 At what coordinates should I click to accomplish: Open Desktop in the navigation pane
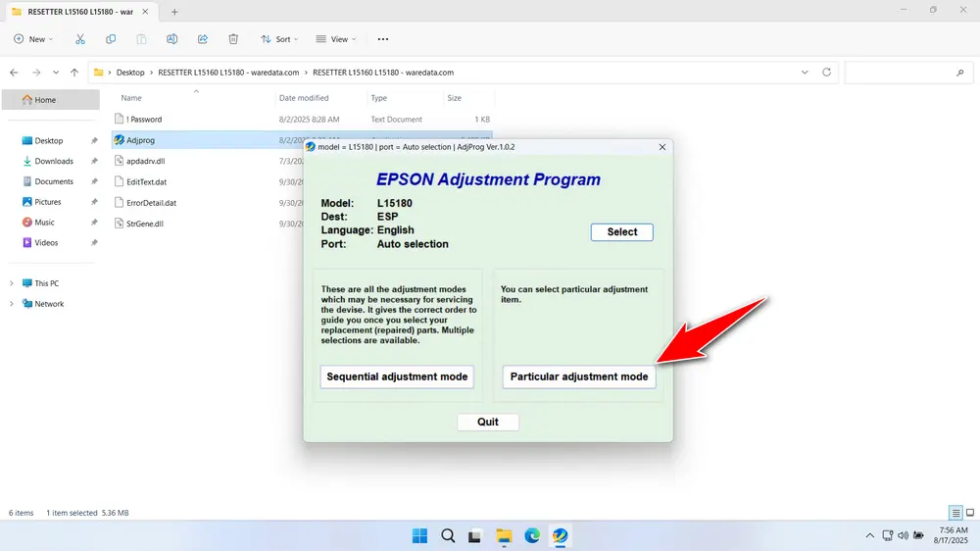(x=49, y=141)
